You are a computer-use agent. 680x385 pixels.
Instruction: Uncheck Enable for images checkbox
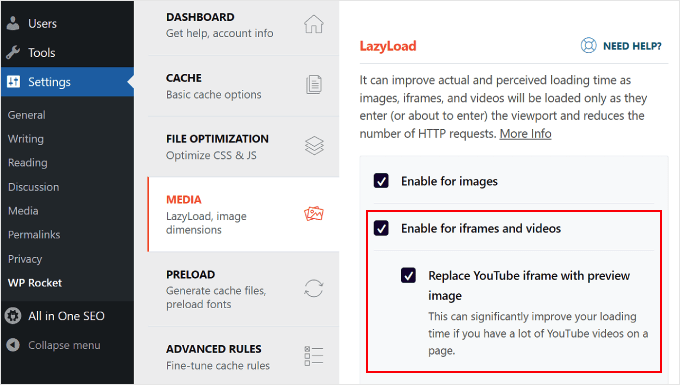pos(381,181)
